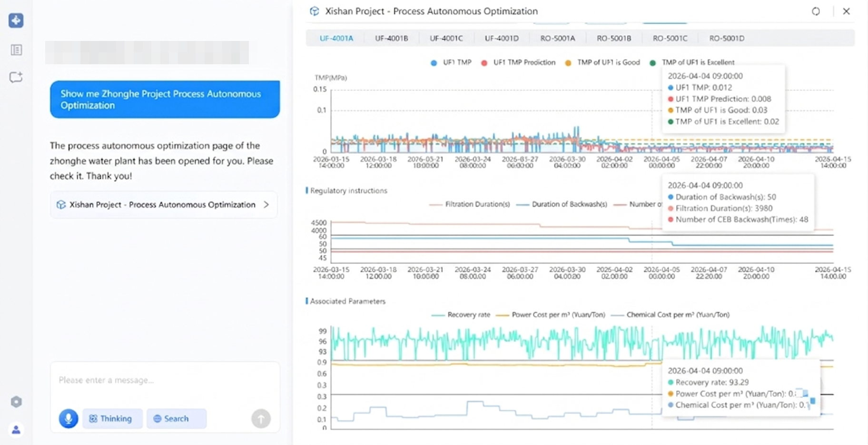Toggle UF1 TMP legend series
Image resolution: width=868 pixels, height=445 pixels.
click(451, 62)
